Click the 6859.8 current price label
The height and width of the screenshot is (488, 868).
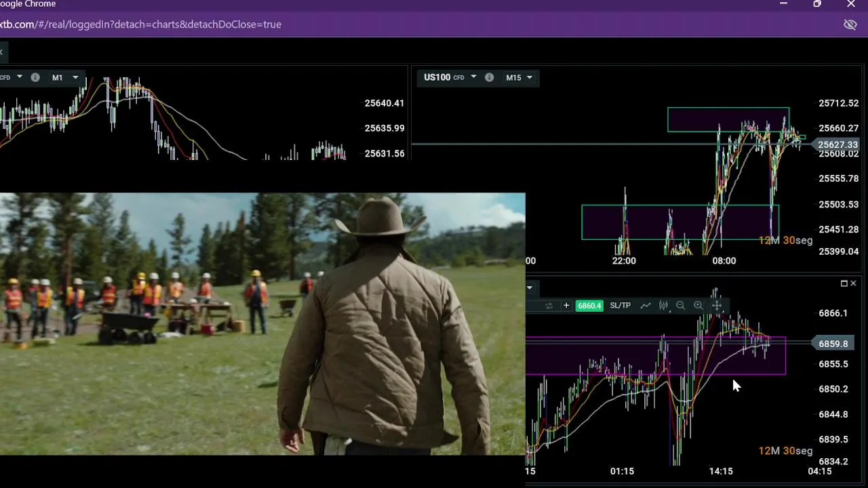pos(833,344)
